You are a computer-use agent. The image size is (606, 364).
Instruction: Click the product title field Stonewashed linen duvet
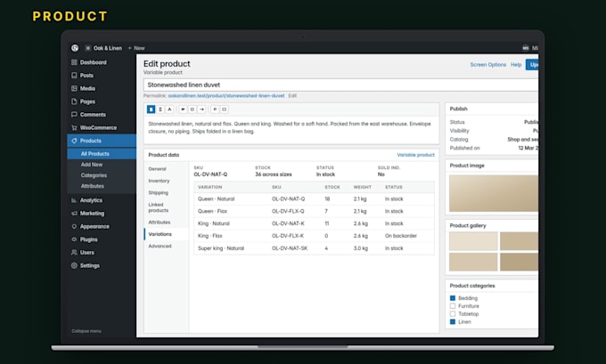click(340, 85)
